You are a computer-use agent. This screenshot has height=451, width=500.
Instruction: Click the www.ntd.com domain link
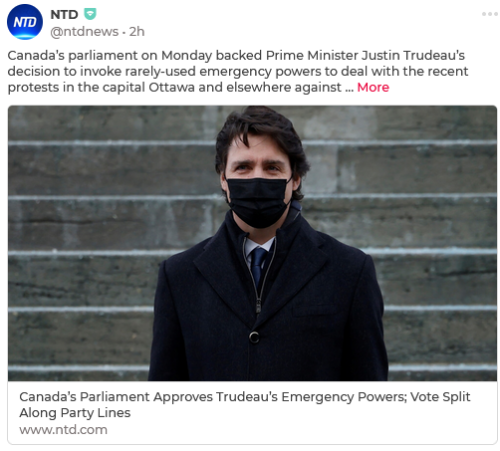coord(63,429)
